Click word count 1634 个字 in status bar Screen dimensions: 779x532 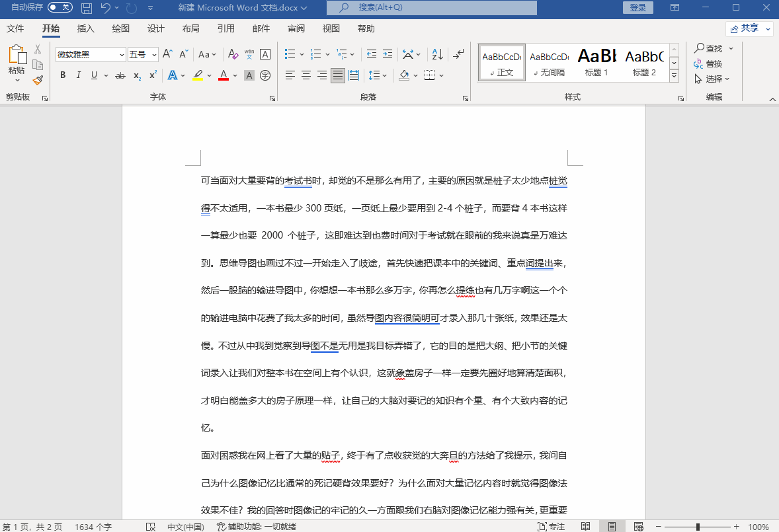click(x=93, y=527)
